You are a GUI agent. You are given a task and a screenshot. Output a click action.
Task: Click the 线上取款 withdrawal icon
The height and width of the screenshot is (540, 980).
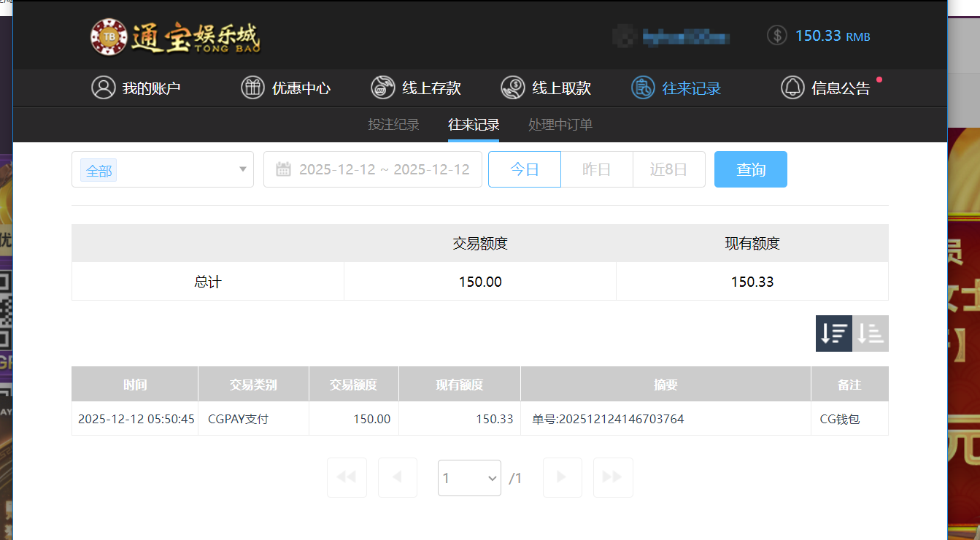pos(513,87)
